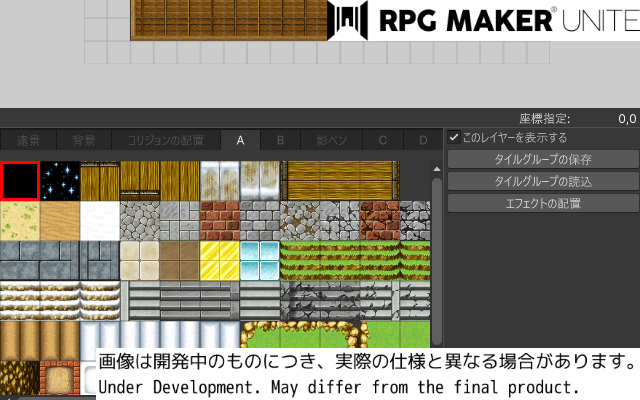This screenshot has width=640, height=400.
Task: Open the コリジョンの配置 tab
Action: pos(166,140)
